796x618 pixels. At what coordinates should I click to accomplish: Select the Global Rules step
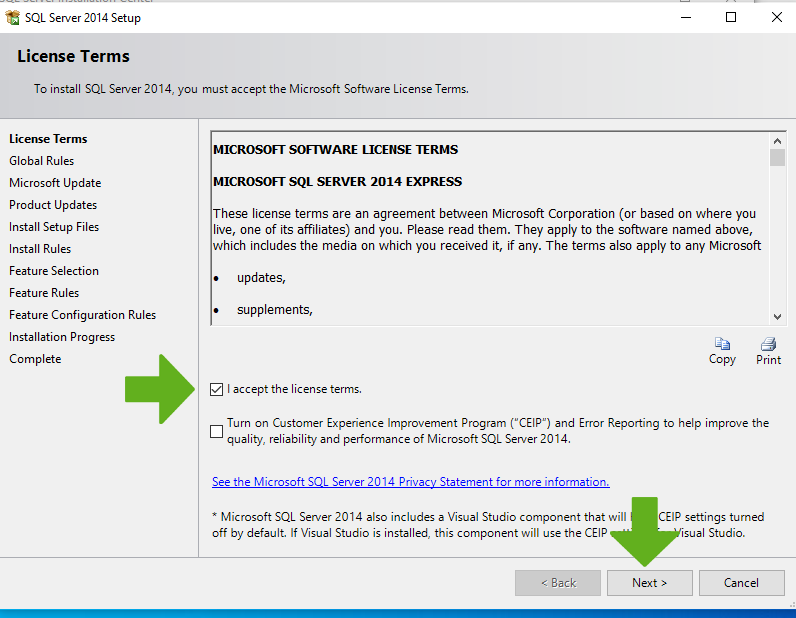pyautogui.click(x=42, y=161)
